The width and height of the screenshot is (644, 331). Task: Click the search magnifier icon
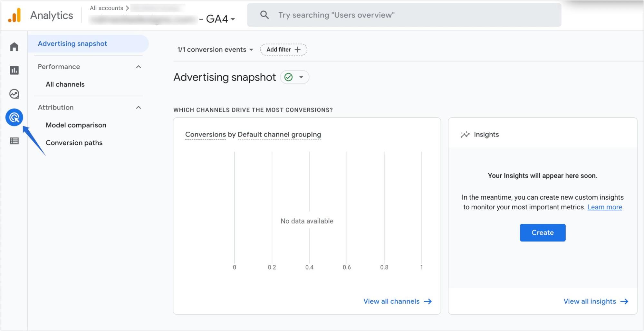click(264, 15)
